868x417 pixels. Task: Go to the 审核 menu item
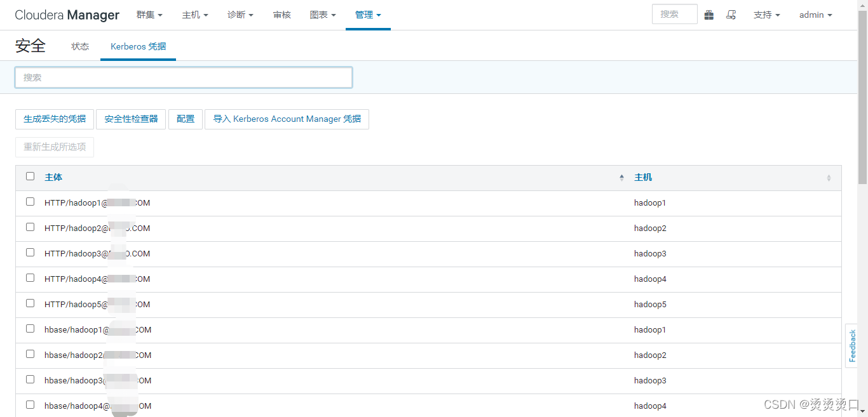282,15
